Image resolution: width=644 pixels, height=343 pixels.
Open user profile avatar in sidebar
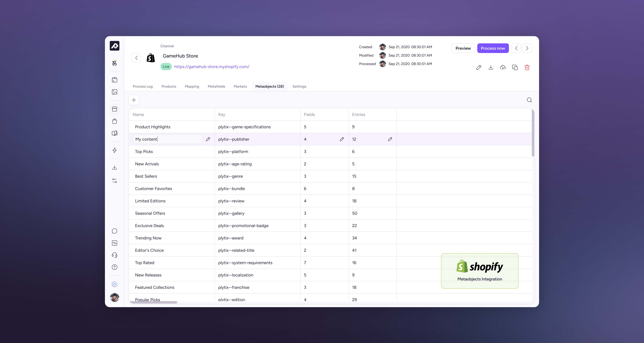tap(115, 297)
